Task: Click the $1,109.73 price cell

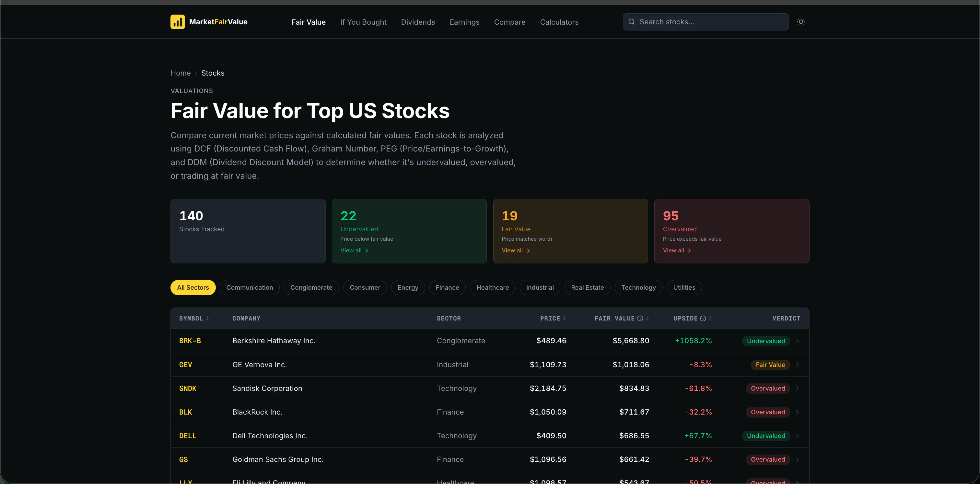Action: (548, 365)
